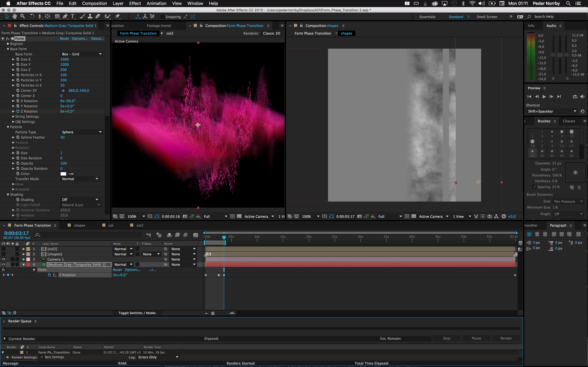Screen dimensions: 588x367
Task: Open the Base Form dropdown set to Box-Grid
Action: tap(81, 54)
